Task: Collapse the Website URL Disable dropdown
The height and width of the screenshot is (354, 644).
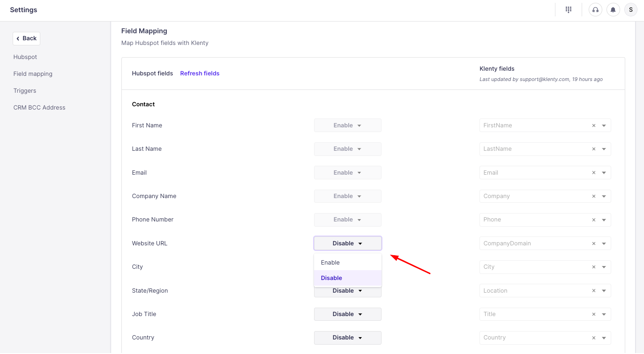Action: coord(347,243)
